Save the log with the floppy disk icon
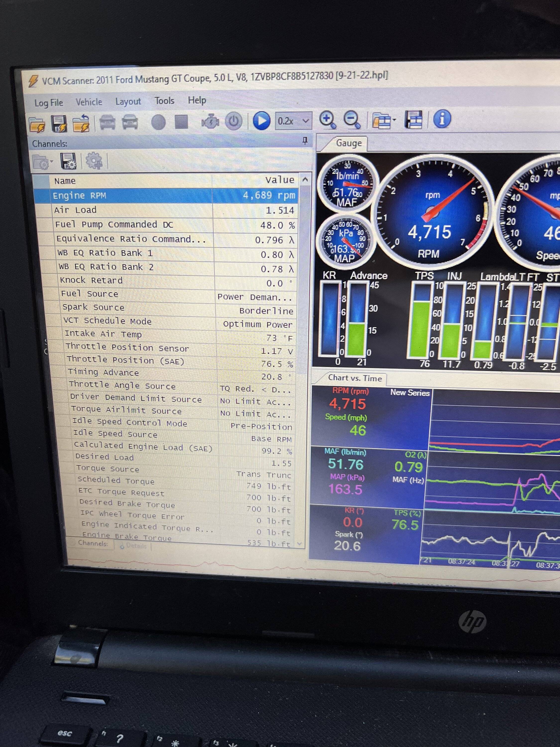Screen dimensions: 560x747 tap(59, 124)
